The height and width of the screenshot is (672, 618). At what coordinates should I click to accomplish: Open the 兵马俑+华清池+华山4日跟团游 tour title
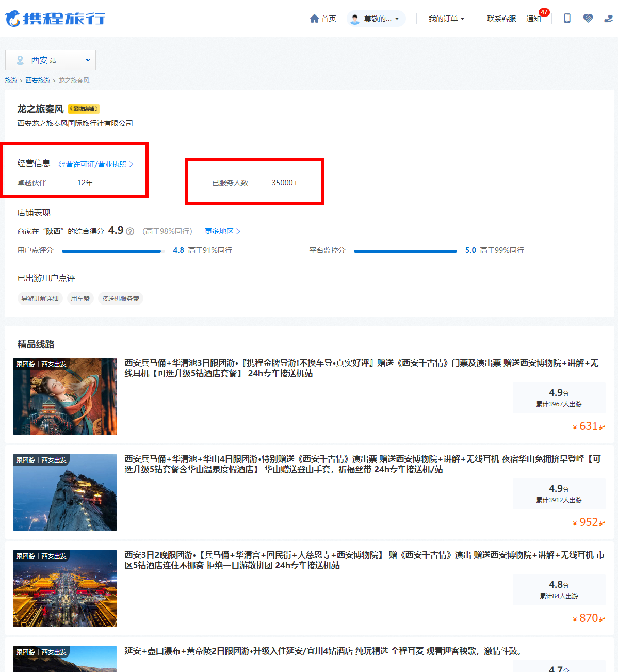click(x=363, y=464)
